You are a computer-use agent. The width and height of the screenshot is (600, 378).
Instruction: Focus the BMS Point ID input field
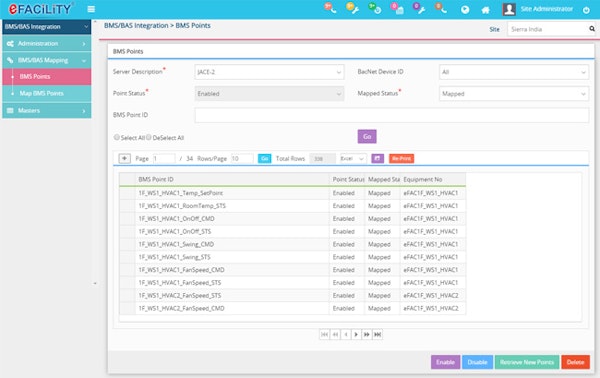click(391, 115)
